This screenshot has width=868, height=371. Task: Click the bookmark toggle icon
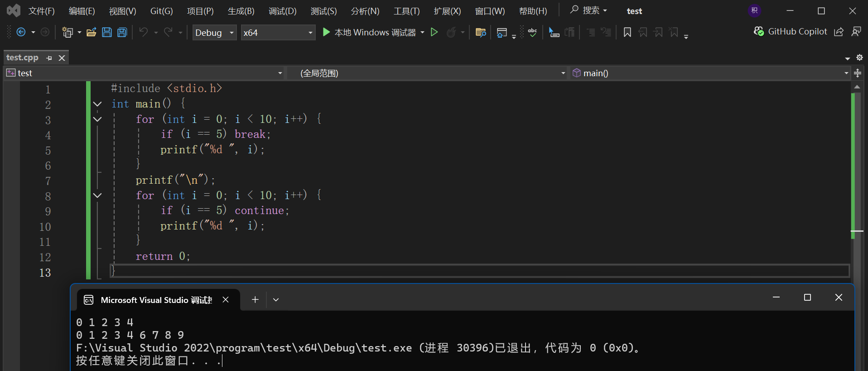coord(627,32)
